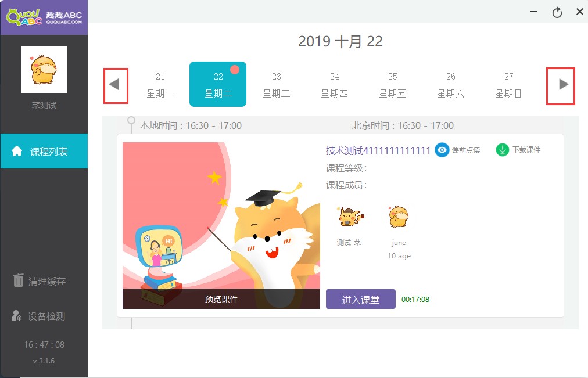The height and width of the screenshot is (378, 588).
Task: Click the 下载课件 download icon
Action: 502,150
